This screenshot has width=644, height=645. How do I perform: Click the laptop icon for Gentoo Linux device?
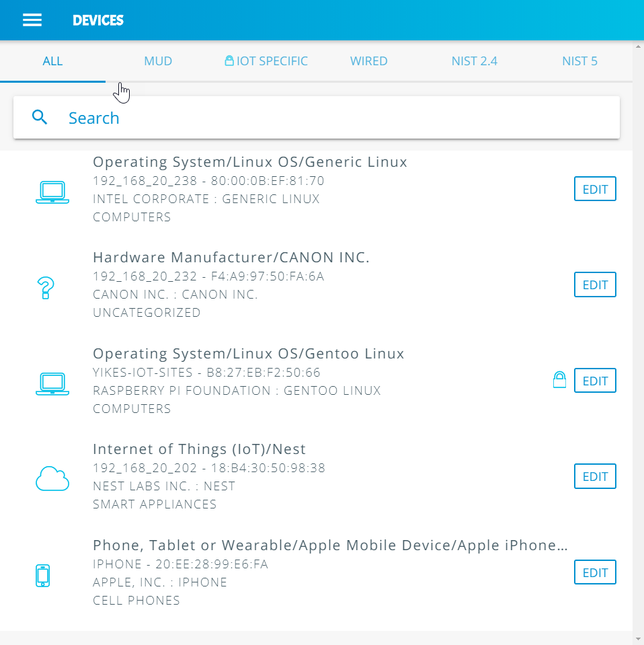coord(52,384)
